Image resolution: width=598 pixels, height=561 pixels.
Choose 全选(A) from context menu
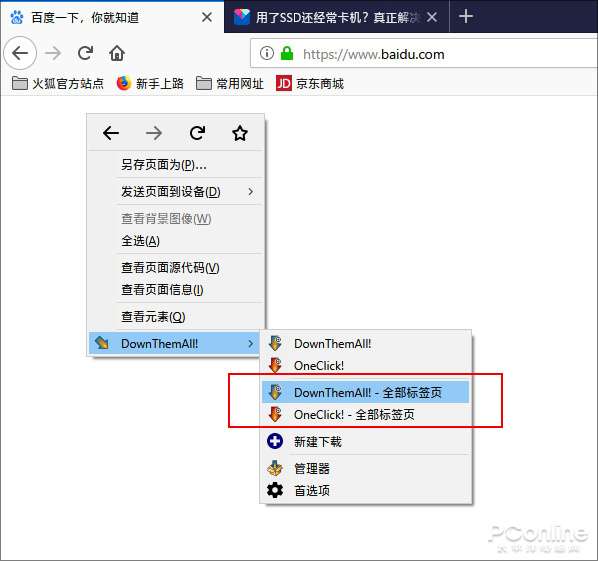176,241
